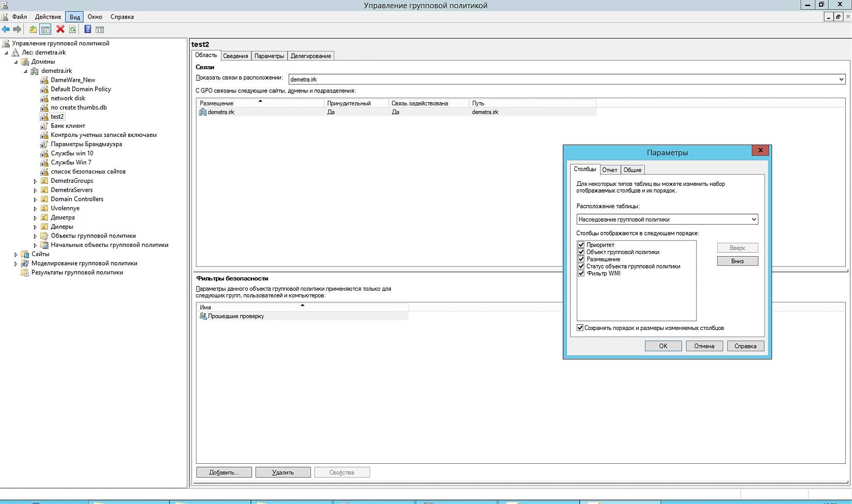The width and height of the screenshot is (852, 504).
Task: Toggle the Фильтр WMI column checkbox
Action: 581,274
